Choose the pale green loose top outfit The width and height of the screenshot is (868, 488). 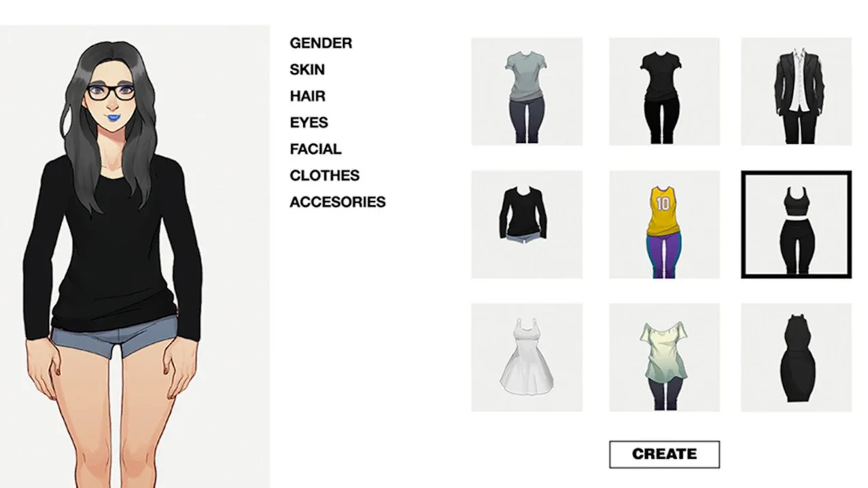[665, 357]
